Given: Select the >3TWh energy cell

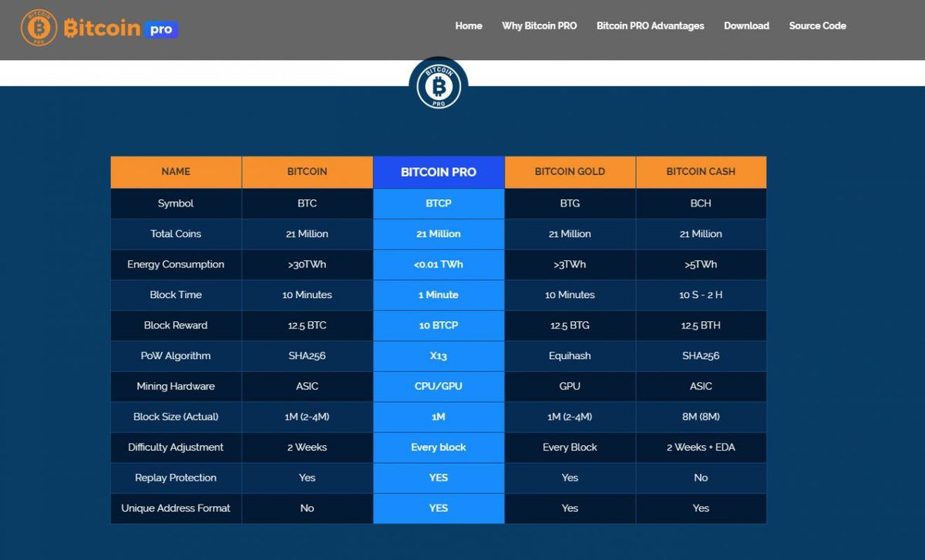Looking at the screenshot, I should pyautogui.click(x=570, y=264).
